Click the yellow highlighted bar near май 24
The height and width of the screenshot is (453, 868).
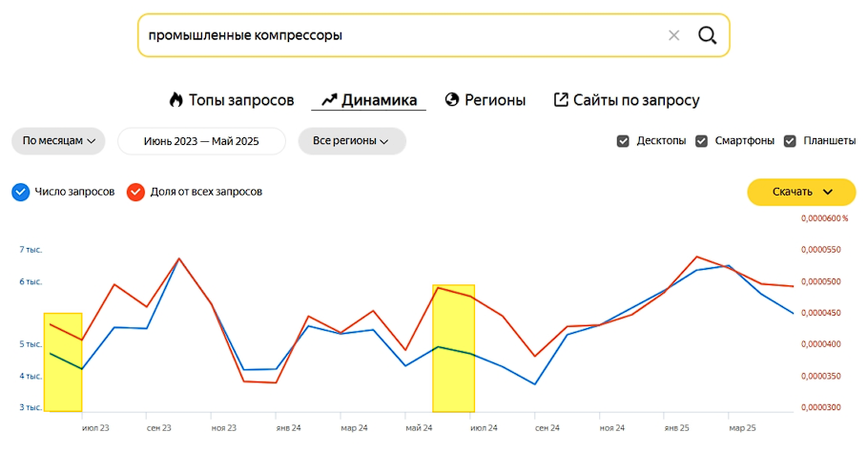453,348
